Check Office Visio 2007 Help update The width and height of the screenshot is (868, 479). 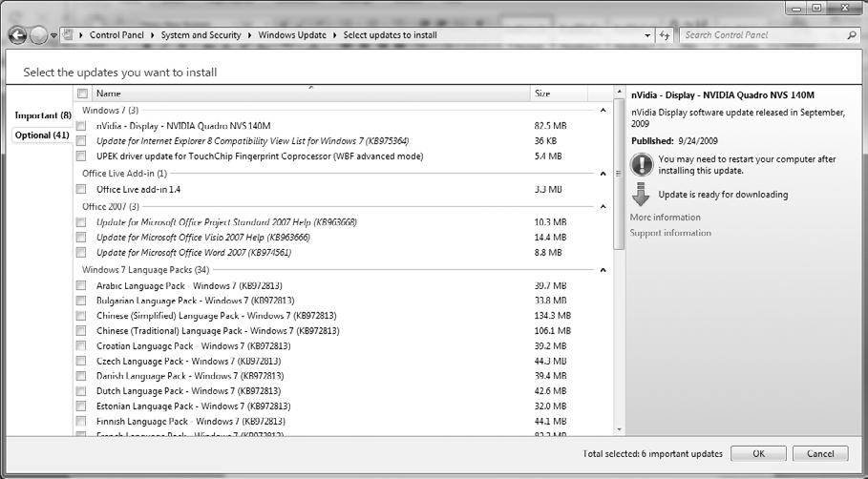point(81,238)
